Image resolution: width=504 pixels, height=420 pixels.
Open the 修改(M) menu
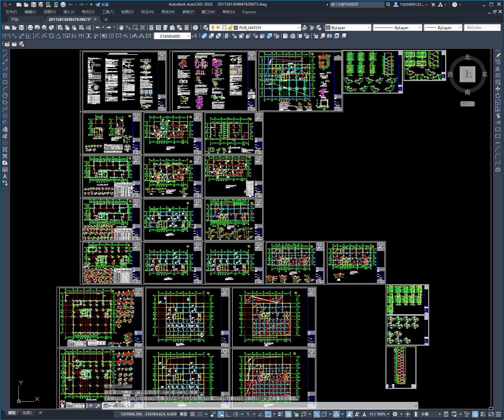[168, 12]
